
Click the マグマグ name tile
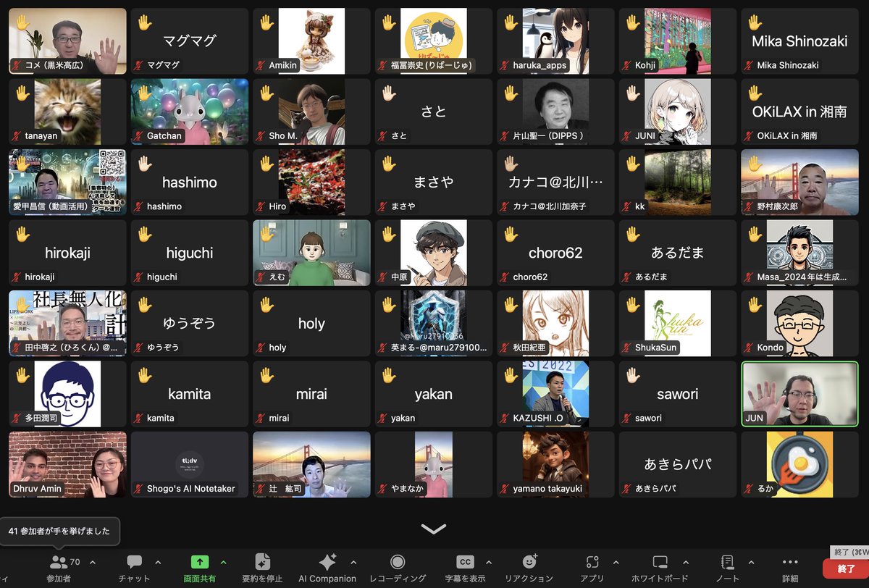pos(190,41)
